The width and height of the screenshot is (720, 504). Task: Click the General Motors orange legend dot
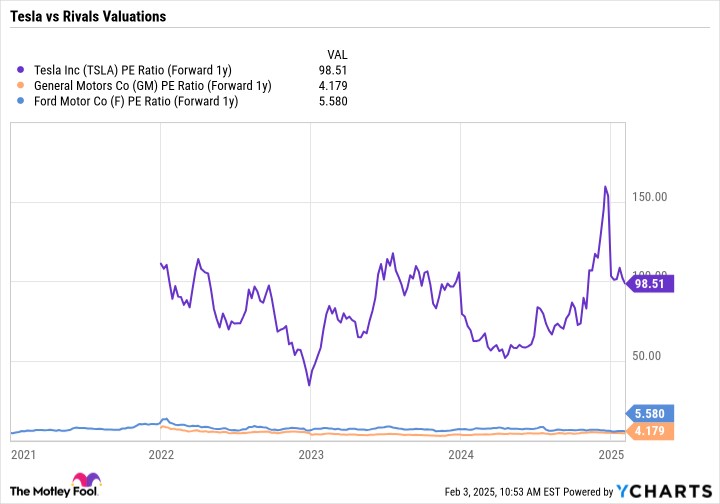[20, 85]
